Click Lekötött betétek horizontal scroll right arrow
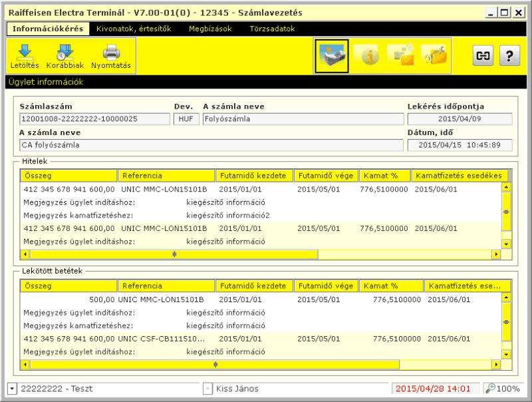The image size is (532, 402). point(496,365)
